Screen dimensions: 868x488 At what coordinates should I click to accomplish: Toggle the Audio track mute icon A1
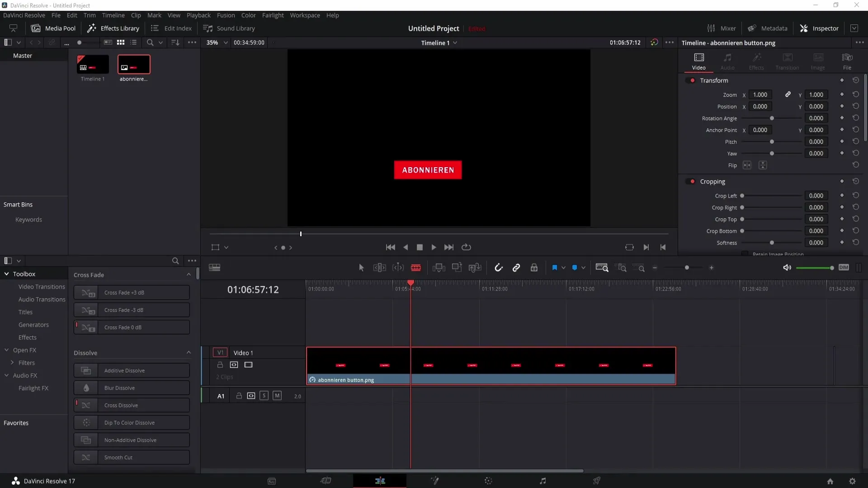[276, 395]
